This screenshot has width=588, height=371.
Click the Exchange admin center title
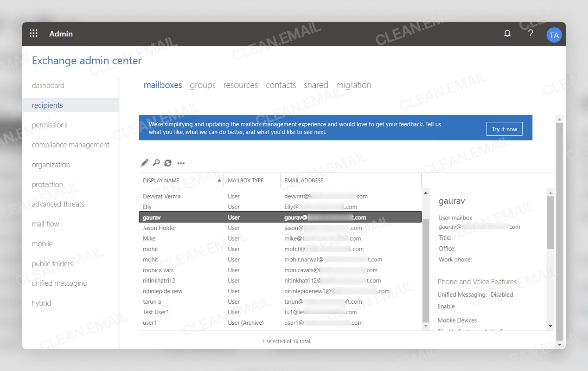(87, 61)
